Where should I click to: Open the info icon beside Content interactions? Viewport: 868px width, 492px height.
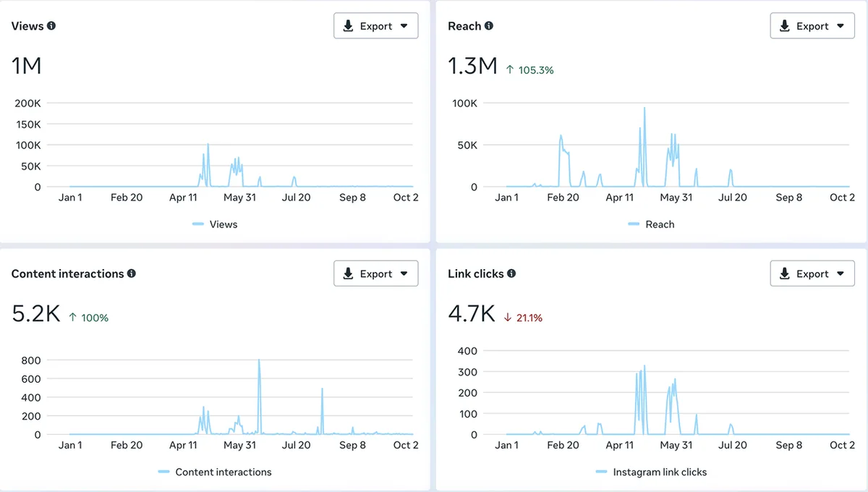coord(132,273)
